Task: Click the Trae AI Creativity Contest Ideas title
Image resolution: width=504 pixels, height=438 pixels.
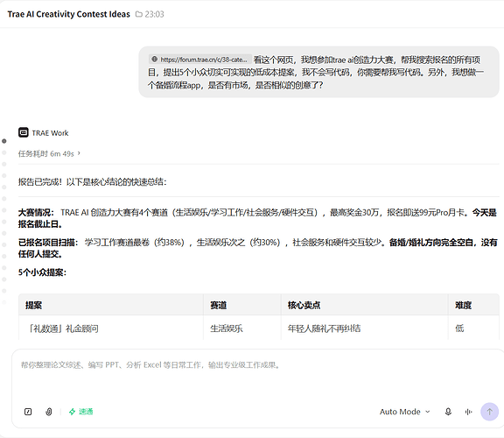Action: click(x=69, y=14)
